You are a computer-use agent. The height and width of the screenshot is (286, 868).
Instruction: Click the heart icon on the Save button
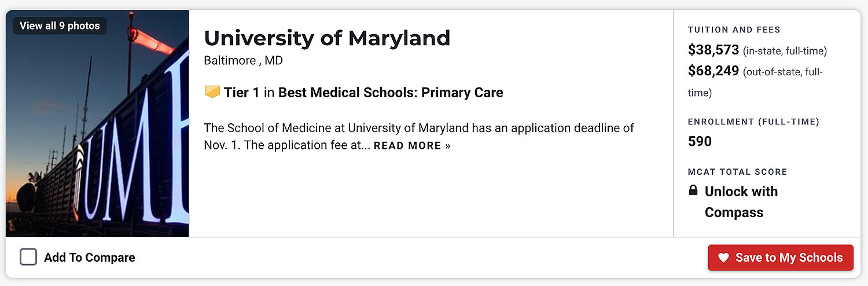tap(723, 258)
